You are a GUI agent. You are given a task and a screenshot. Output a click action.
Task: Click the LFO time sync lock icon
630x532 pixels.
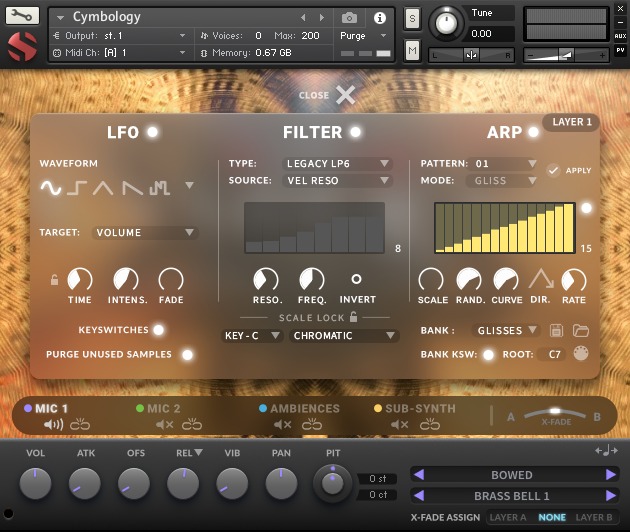(54, 280)
